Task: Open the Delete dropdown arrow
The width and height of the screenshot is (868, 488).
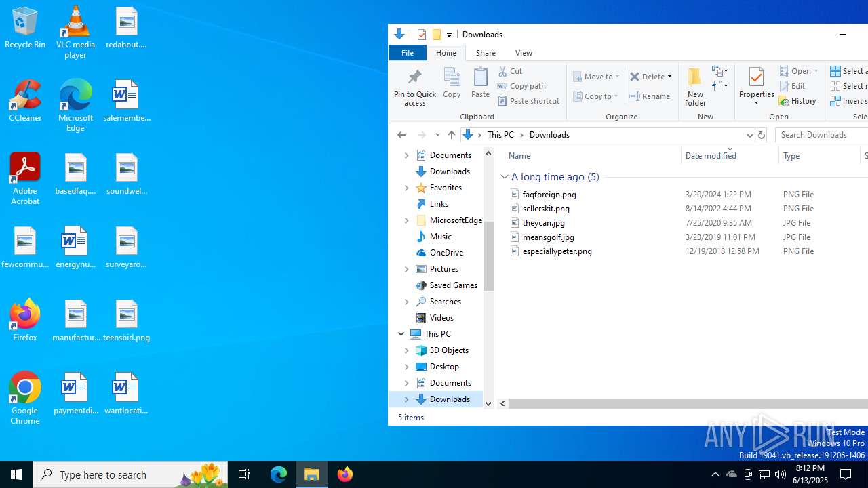Action: [669, 77]
